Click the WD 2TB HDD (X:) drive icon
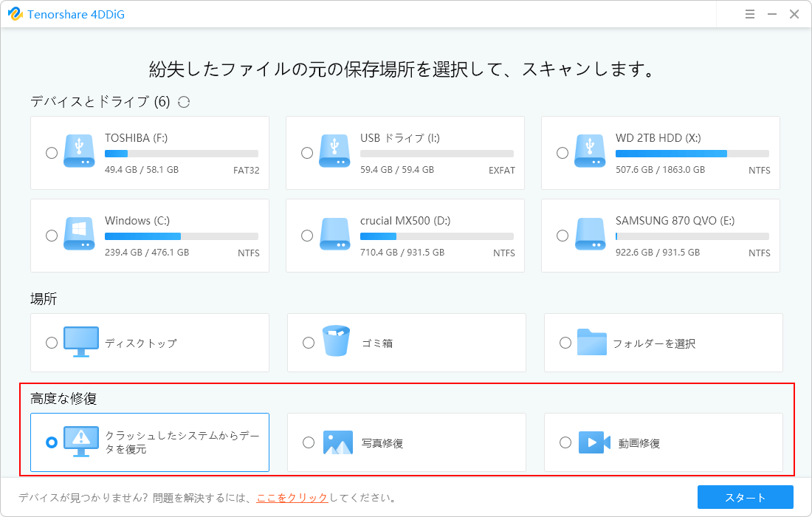Image resolution: width=812 pixels, height=517 pixels. tap(590, 151)
